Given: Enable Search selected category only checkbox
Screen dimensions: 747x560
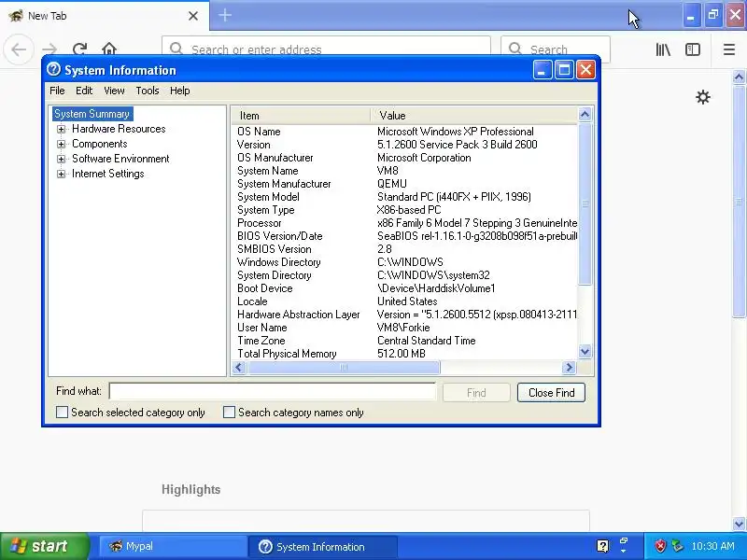Looking at the screenshot, I should (x=62, y=412).
